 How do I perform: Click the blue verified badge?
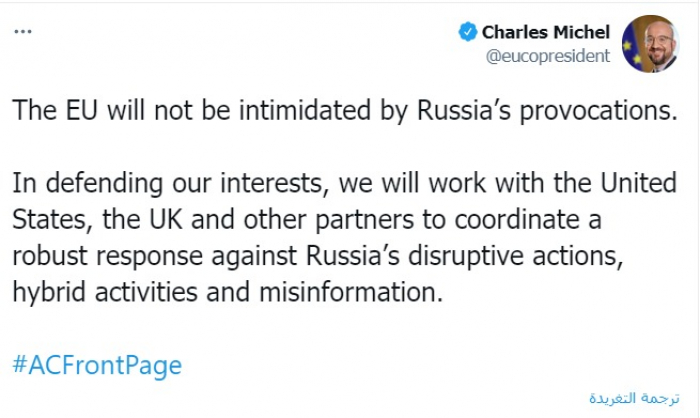pos(467,32)
